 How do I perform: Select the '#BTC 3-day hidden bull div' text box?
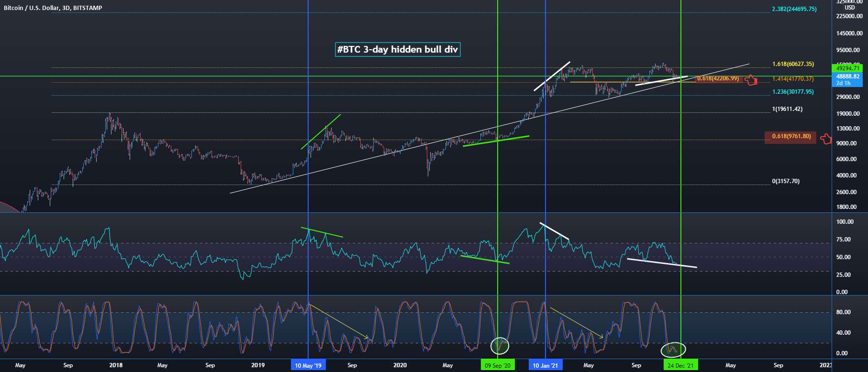click(398, 49)
